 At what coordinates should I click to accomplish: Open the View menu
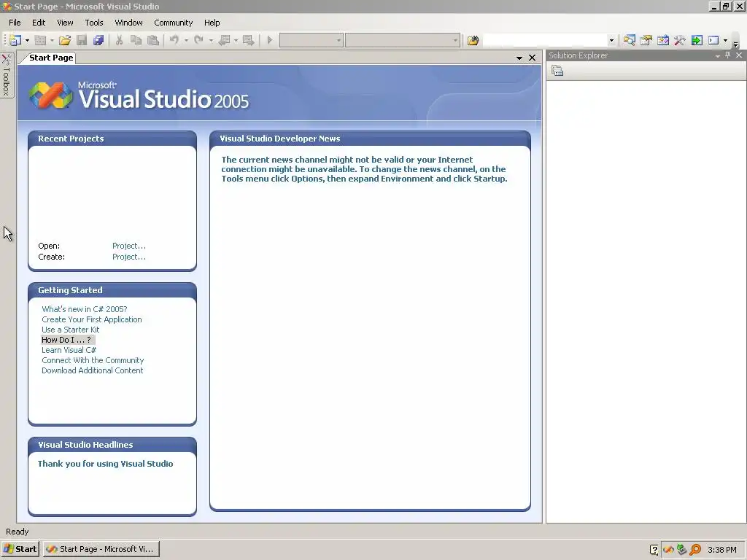click(65, 23)
